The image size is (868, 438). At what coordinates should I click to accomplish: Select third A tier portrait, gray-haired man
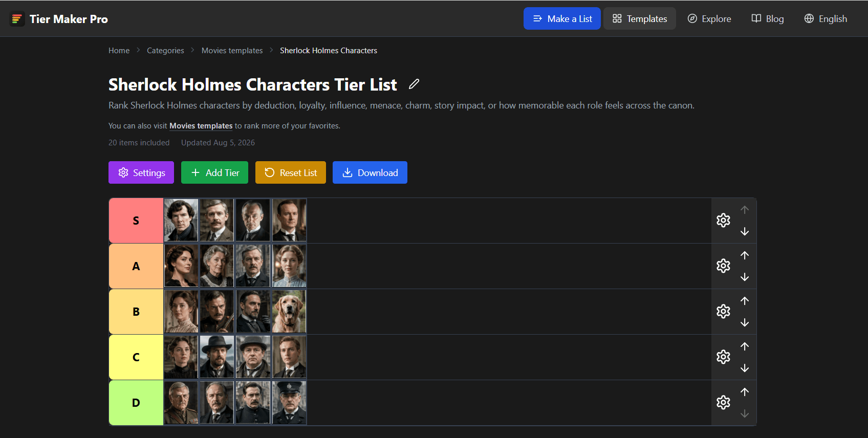(253, 266)
